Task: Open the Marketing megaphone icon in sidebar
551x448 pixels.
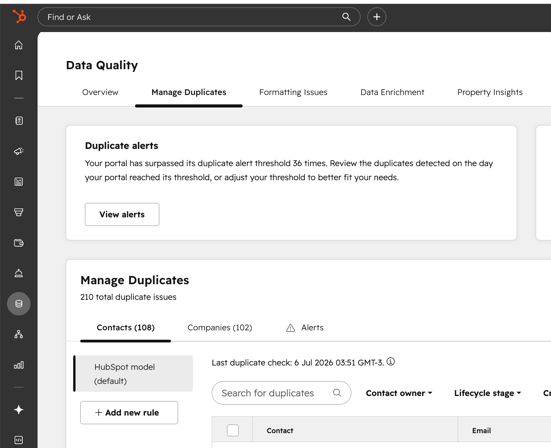Action: [19, 151]
